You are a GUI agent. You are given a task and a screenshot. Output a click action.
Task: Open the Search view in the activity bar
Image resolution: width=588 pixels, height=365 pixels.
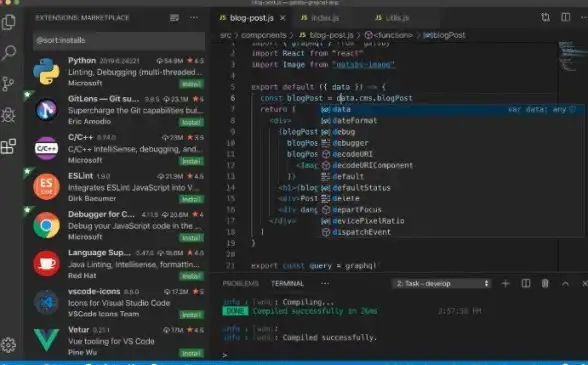point(9,53)
